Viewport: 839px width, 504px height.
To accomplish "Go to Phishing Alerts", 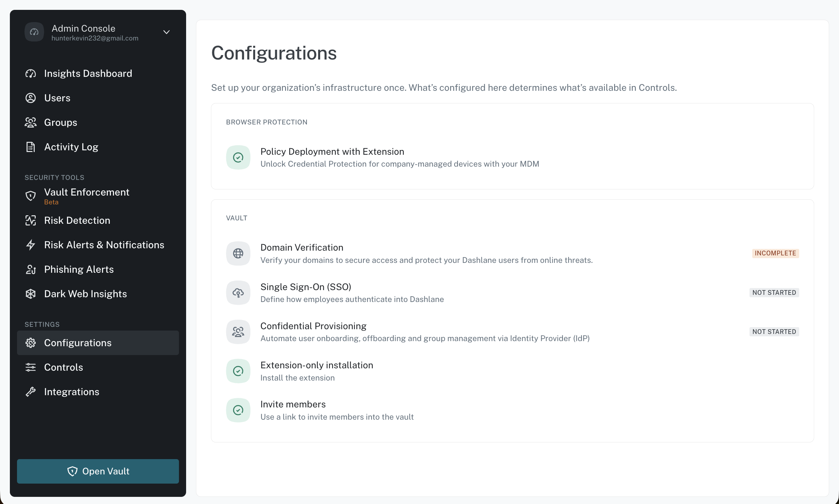I will 98,269.
